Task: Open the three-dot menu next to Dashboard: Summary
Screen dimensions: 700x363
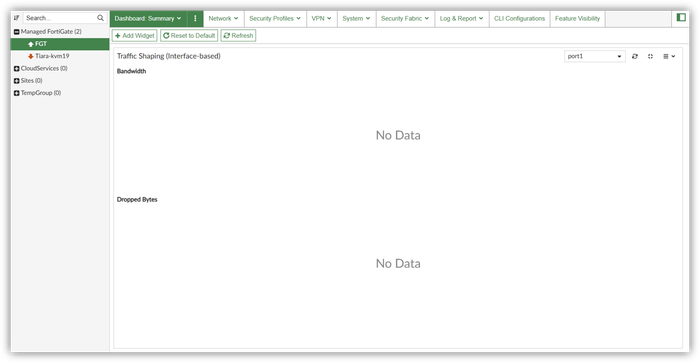Action: click(x=195, y=18)
